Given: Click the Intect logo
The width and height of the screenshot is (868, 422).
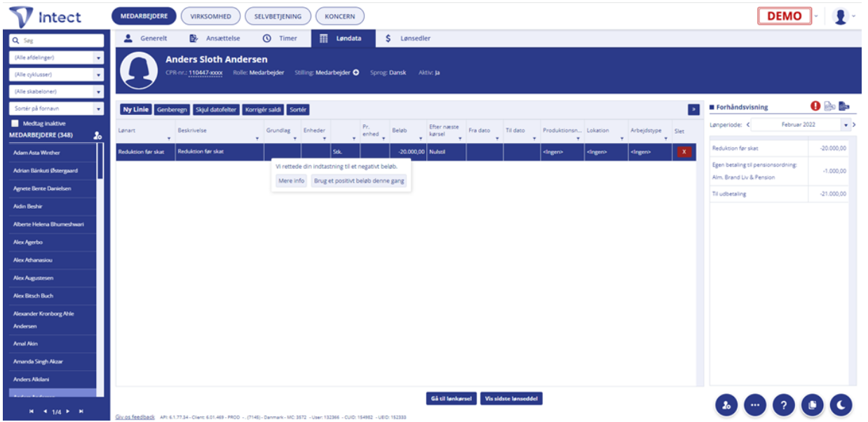Looking at the screenshot, I should point(46,16).
